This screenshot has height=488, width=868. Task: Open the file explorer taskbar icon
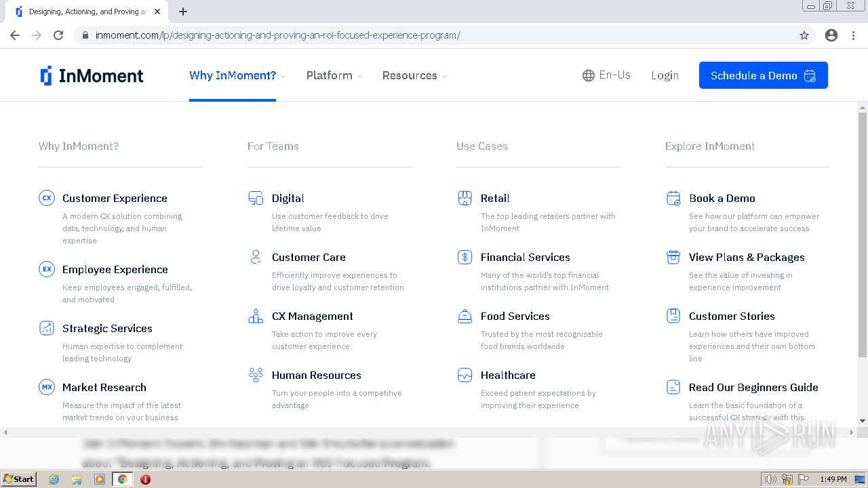[77, 479]
